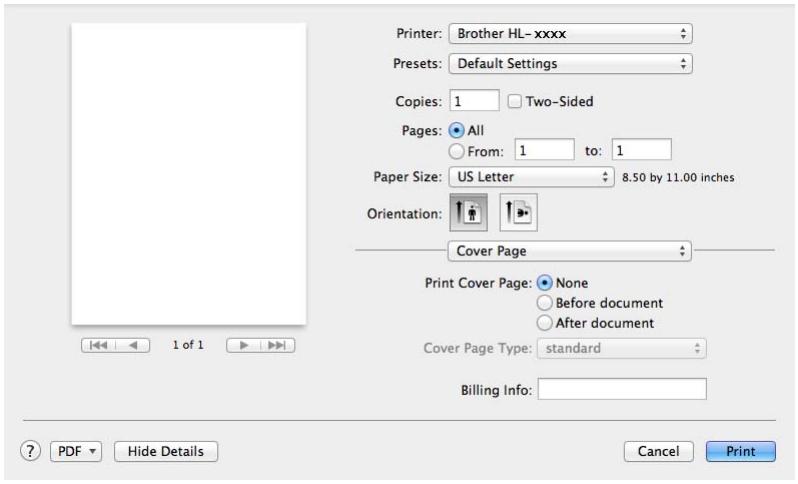Click the Cancel button

coord(659,451)
